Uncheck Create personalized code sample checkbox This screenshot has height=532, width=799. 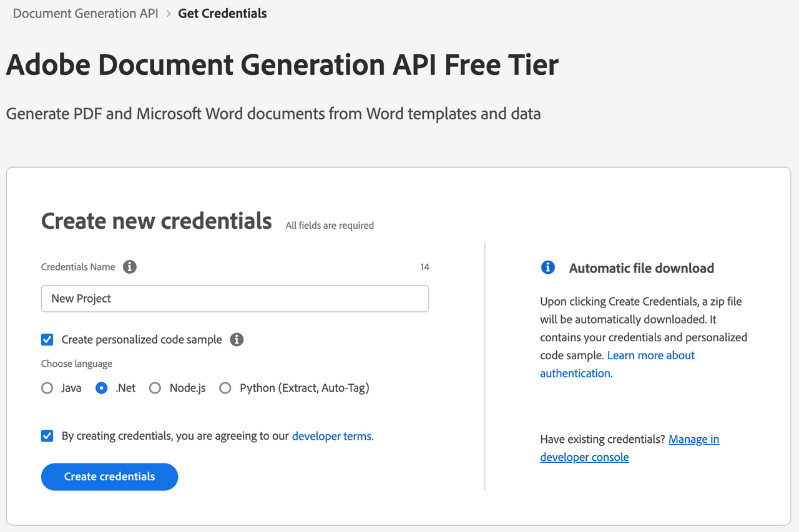click(47, 340)
